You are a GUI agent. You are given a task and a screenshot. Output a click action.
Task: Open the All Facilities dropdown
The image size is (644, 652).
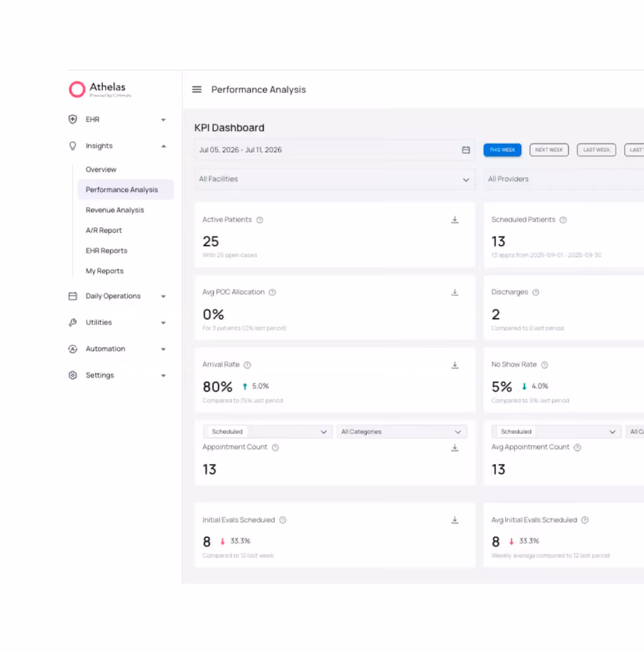coord(335,179)
